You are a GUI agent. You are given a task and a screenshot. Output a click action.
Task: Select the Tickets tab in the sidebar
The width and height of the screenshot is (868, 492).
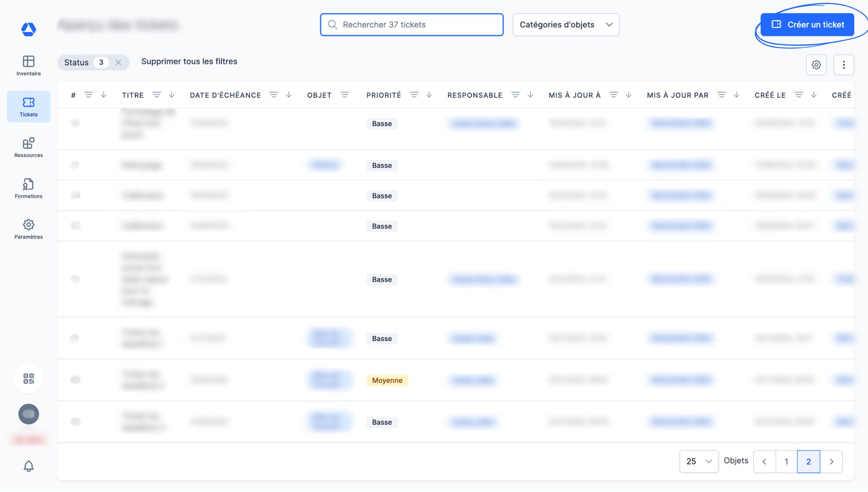pyautogui.click(x=28, y=107)
